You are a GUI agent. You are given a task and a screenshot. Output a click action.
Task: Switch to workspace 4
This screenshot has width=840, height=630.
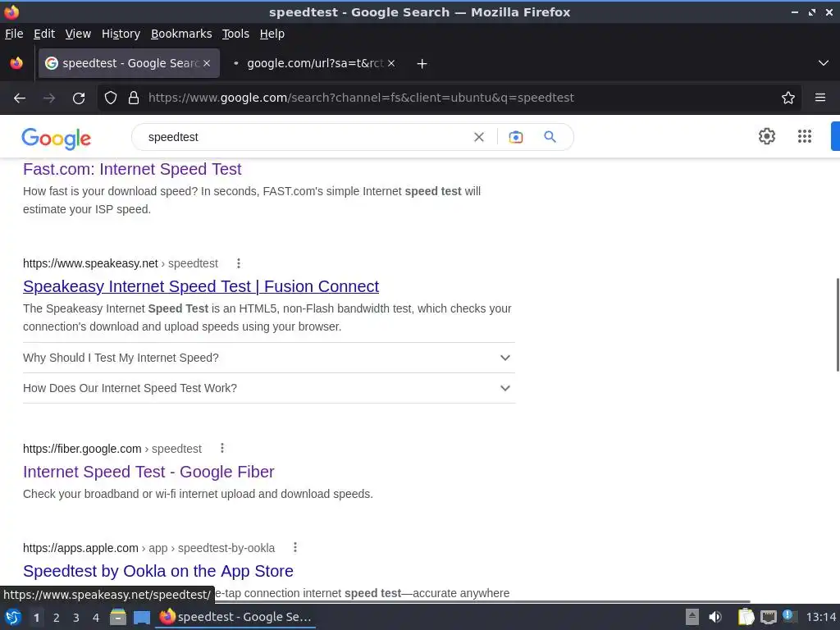pos(96,618)
